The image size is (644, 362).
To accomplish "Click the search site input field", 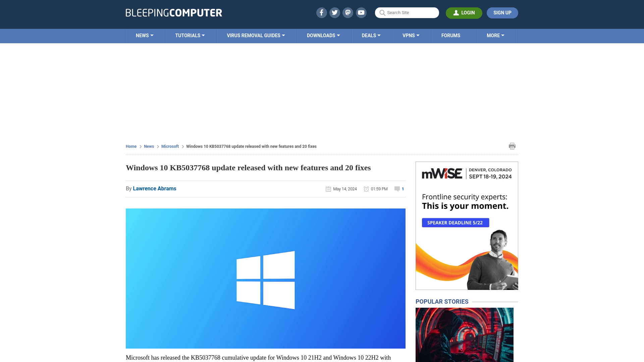I will coord(407,12).
